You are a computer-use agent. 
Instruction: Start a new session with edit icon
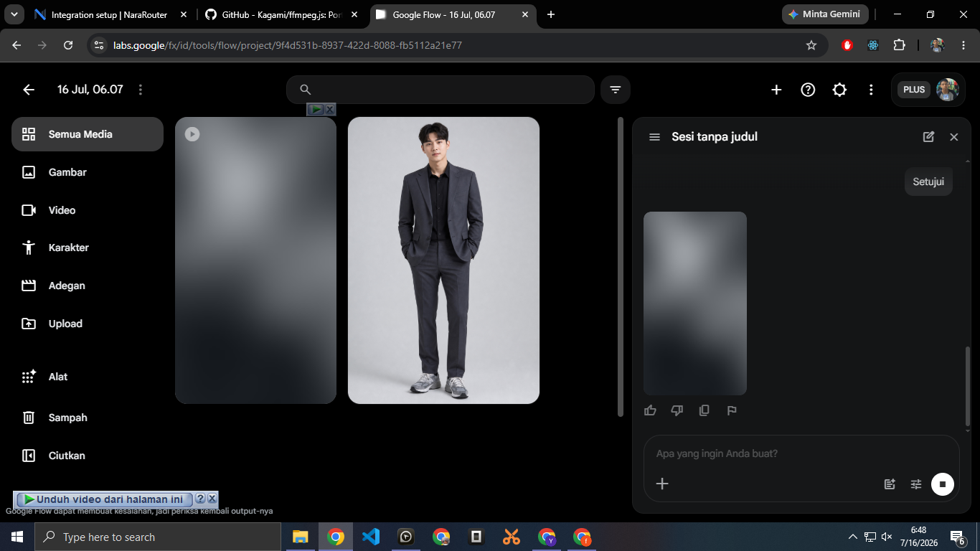(928, 137)
